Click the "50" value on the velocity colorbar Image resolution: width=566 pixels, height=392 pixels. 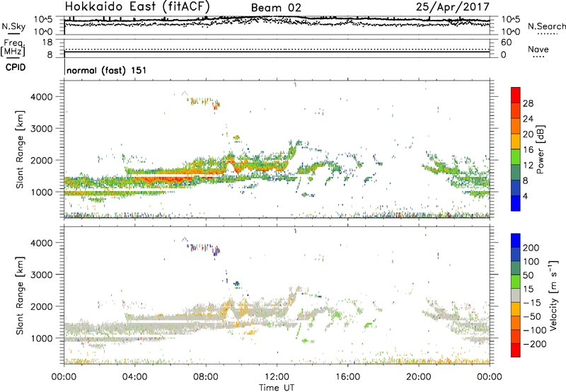click(x=529, y=275)
